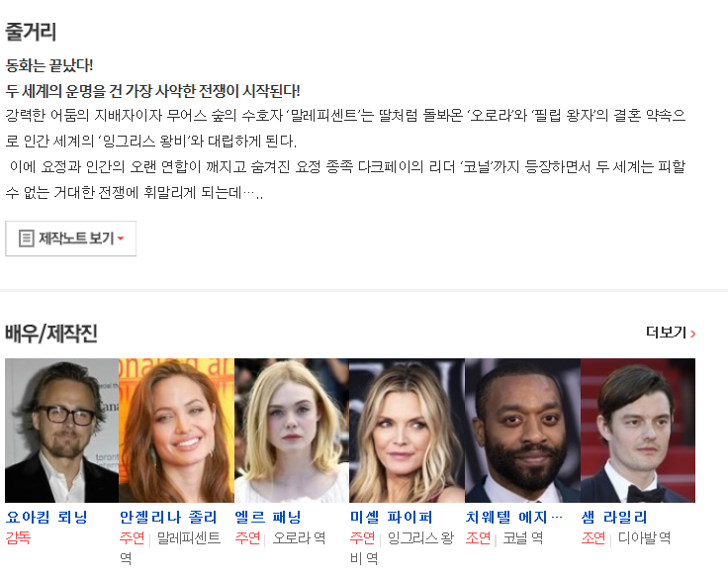Viewport: 728px width, 580px height.
Task: Open the 더보기 link for cast
Action: click(671, 333)
